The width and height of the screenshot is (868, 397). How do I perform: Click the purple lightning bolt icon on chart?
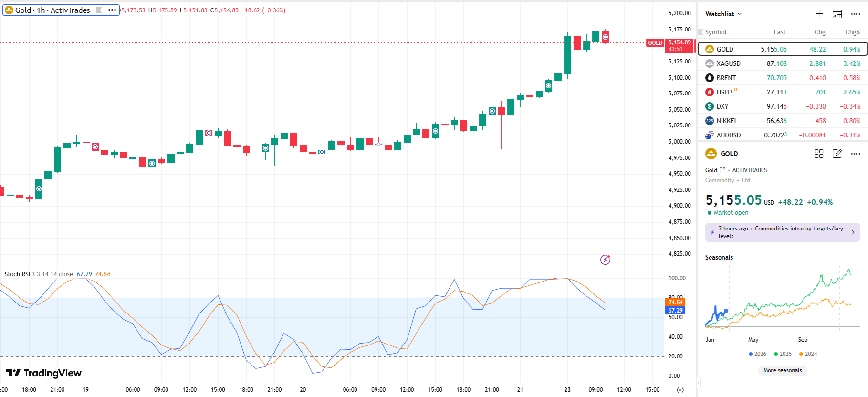(x=605, y=260)
